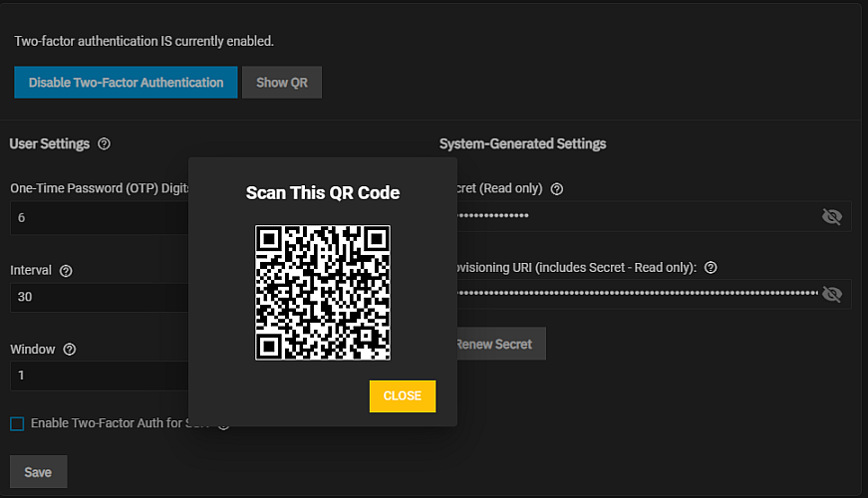The height and width of the screenshot is (498, 868).
Task: Reveal the Secret field value
Action: click(831, 216)
